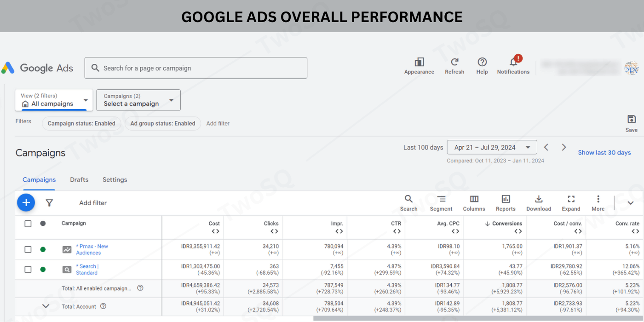Switch to the Settings tab
Image resolution: width=644 pixels, height=322 pixels.
(115, 180)
